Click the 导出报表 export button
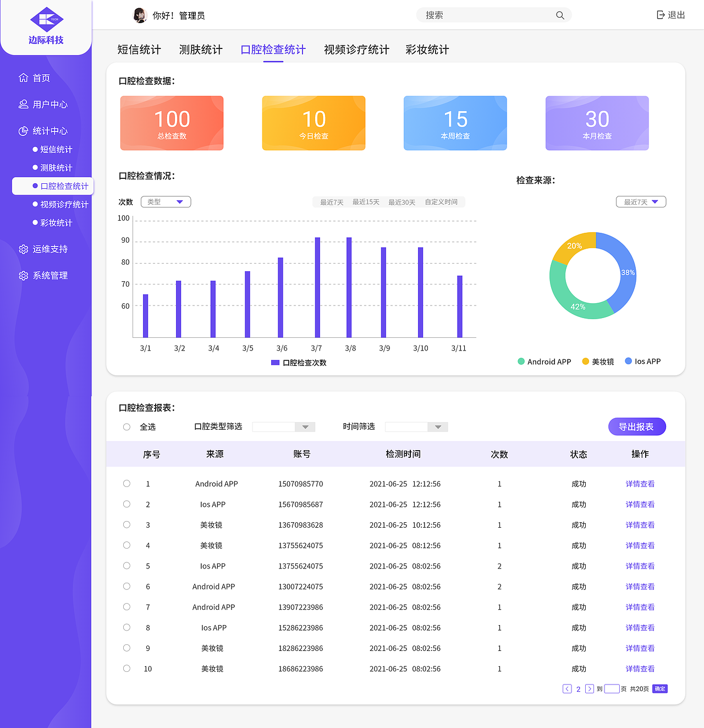704x728 pixels. (637, 426)
